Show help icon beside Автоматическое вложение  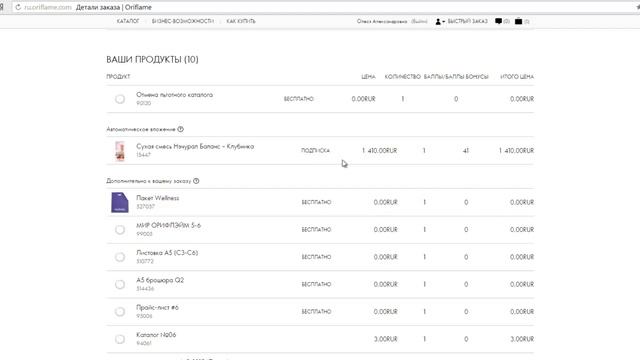(x=180, y=129)
